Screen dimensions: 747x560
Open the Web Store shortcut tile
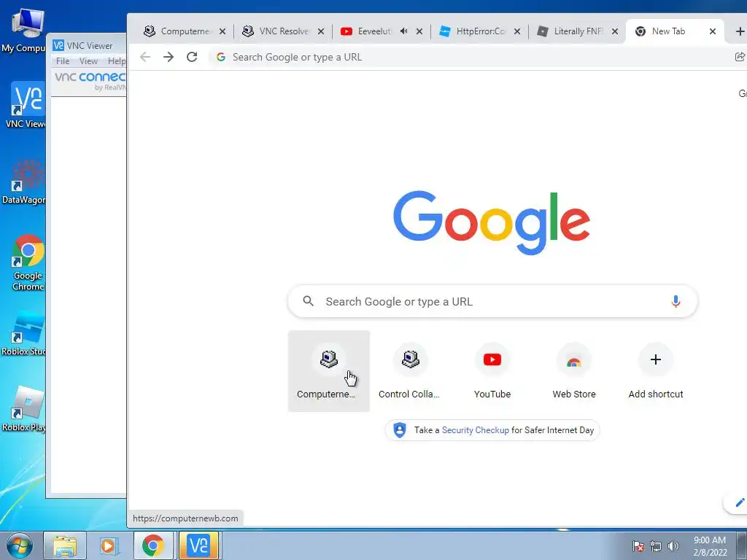pos(574,371)
